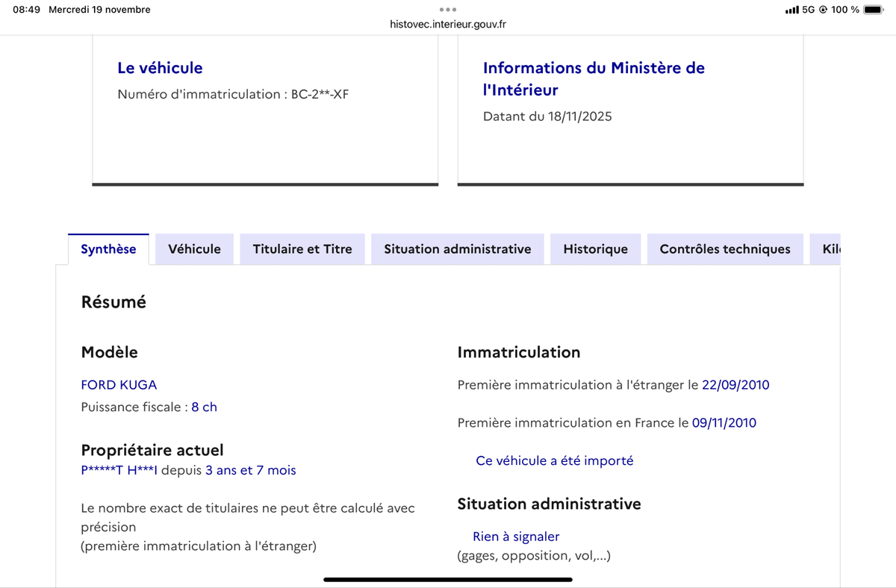This screenshot has height=588, width=896.
Task: Switch to the Véhicule tab
Action: [x=194, y=249]
